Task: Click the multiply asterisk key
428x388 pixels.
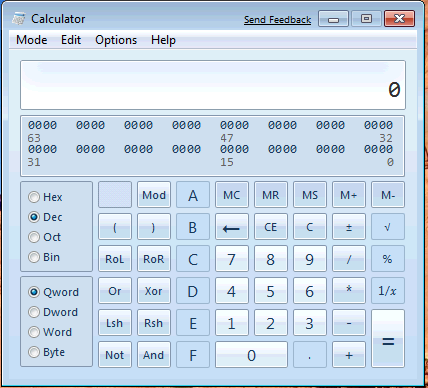Action: [349, 291]
